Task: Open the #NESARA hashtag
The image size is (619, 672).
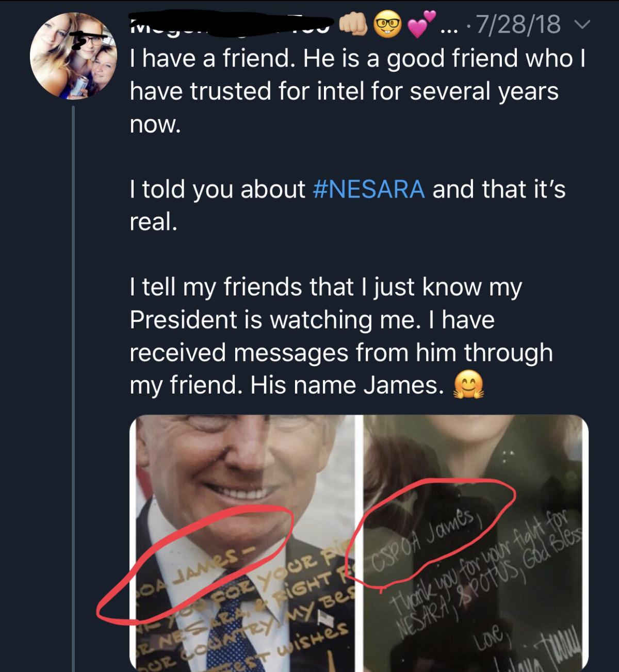Action: click(x=369, y=189)
